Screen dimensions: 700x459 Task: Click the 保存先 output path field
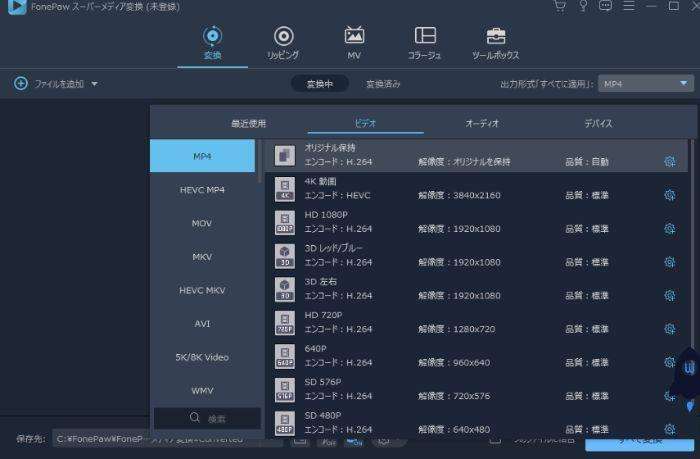click(x=167, y=439)
